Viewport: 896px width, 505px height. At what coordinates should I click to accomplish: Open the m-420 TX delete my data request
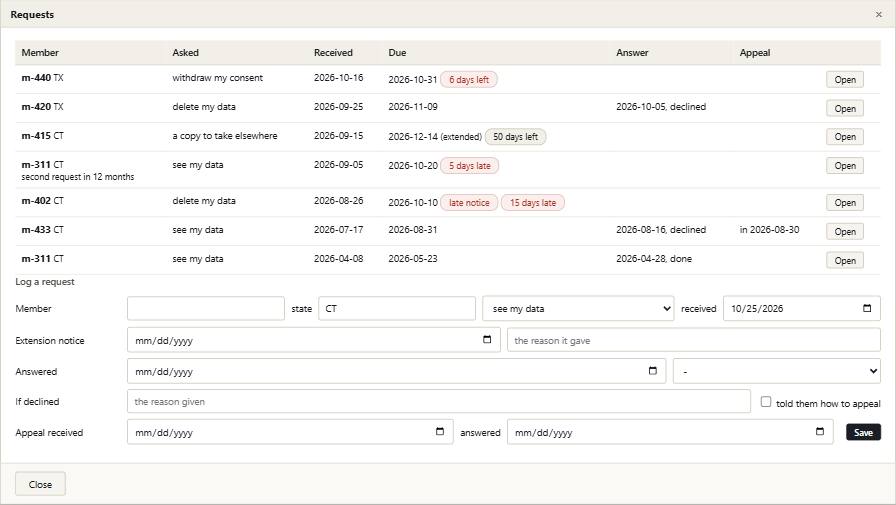click(845, 109)
